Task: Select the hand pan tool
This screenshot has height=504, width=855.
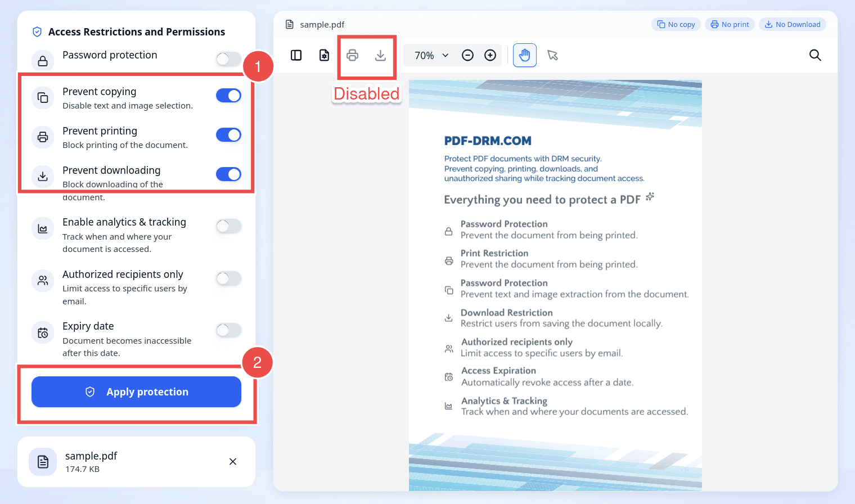Action: tap(525, 55)
